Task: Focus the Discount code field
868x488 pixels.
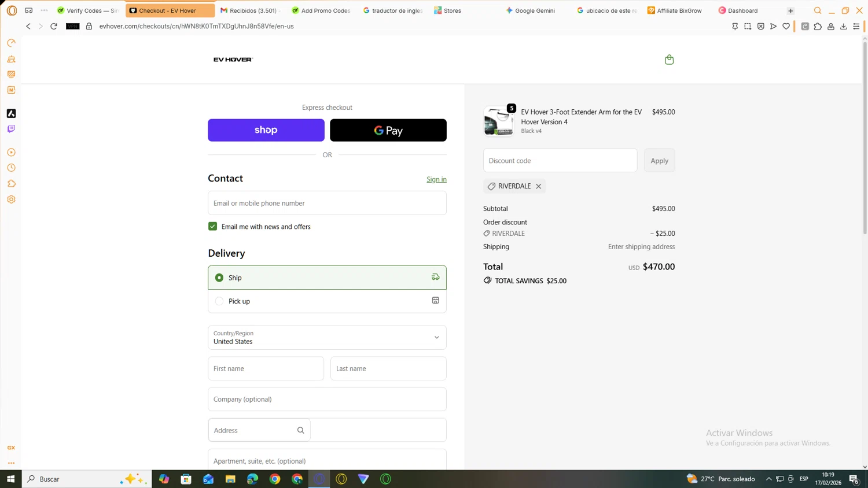Action: pyautogui.click(x=560, y=160)
